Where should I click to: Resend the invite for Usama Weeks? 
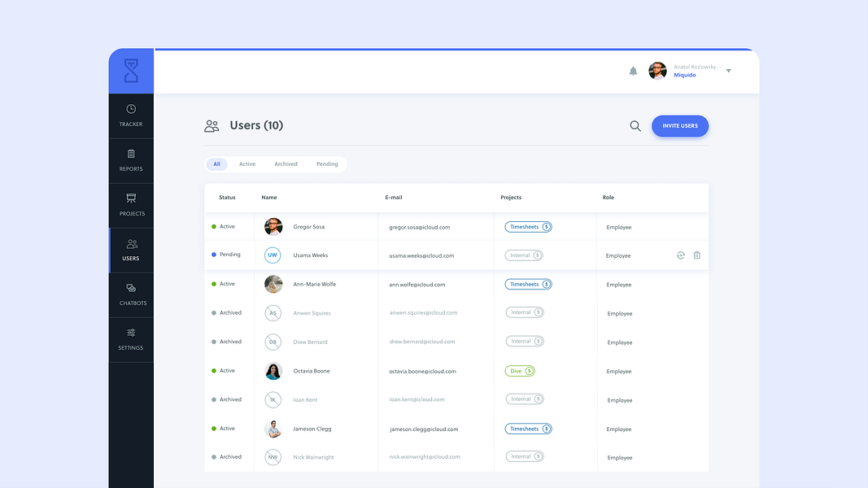[680, 255]
